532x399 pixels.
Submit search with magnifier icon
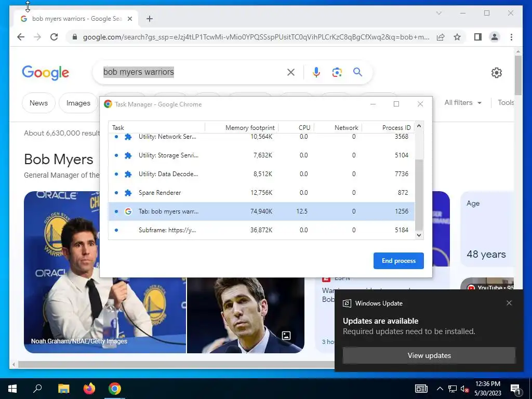click(357, 72)
